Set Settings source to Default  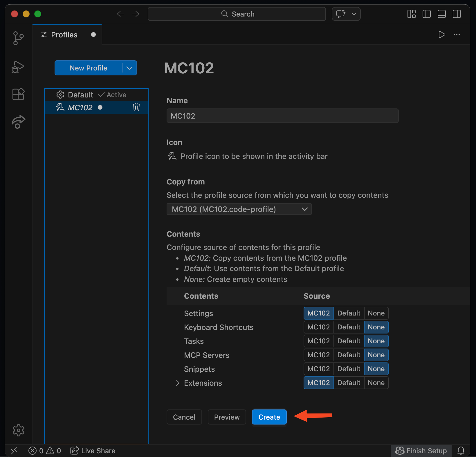point(349,313)
